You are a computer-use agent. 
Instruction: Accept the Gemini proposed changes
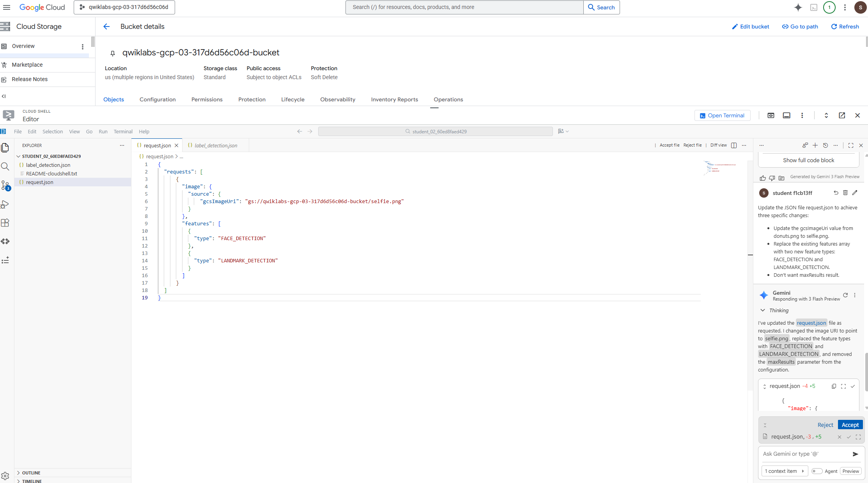[x=850, y=425]
